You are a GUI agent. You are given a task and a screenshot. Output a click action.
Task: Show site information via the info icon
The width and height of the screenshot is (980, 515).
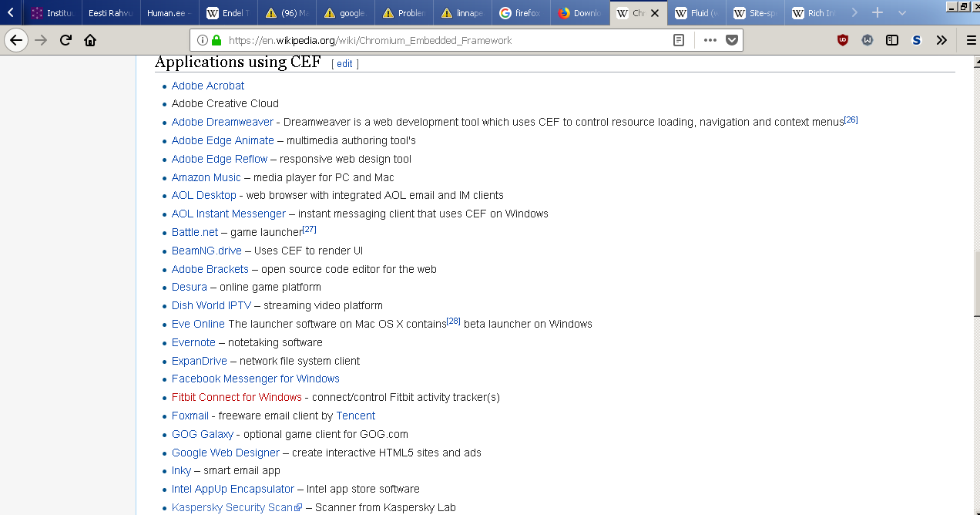pos(202,40)
